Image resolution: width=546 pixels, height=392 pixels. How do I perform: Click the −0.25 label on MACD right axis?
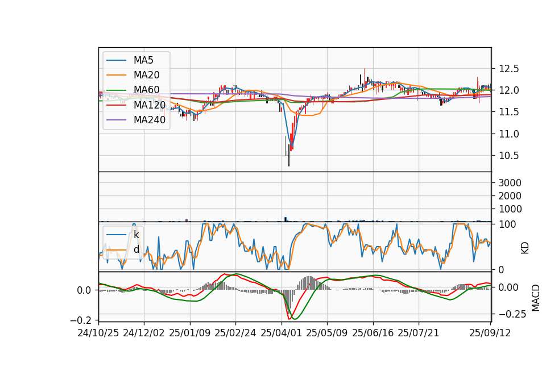tap(512, 314)
